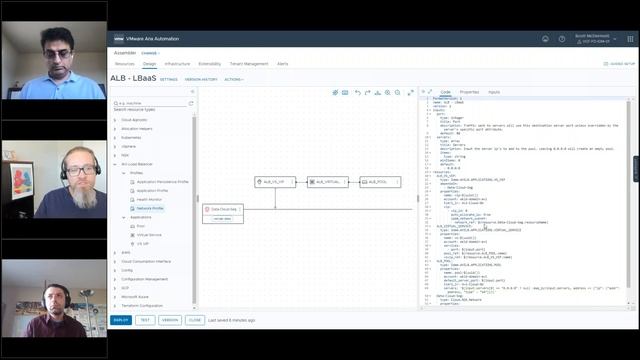Click the first icon in the canvas toolbar
The height and width of the screenshot is (360, 640).
(335, 93)
